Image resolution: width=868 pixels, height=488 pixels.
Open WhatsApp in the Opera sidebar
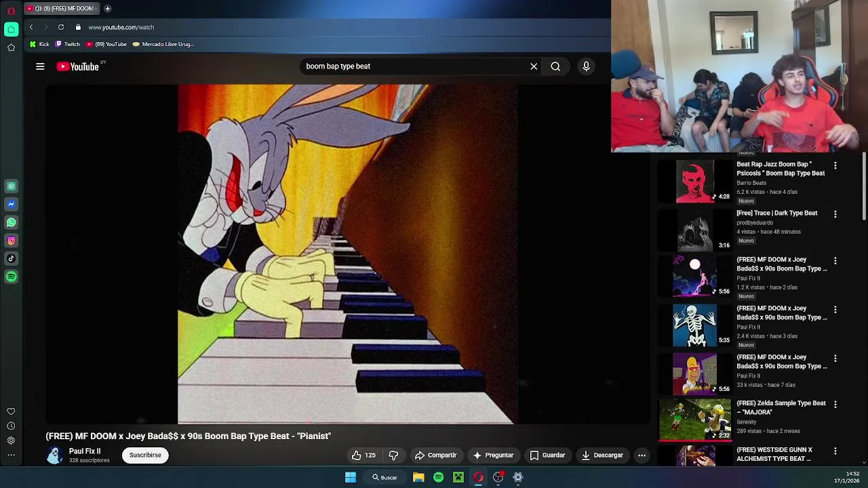point(11,222)
